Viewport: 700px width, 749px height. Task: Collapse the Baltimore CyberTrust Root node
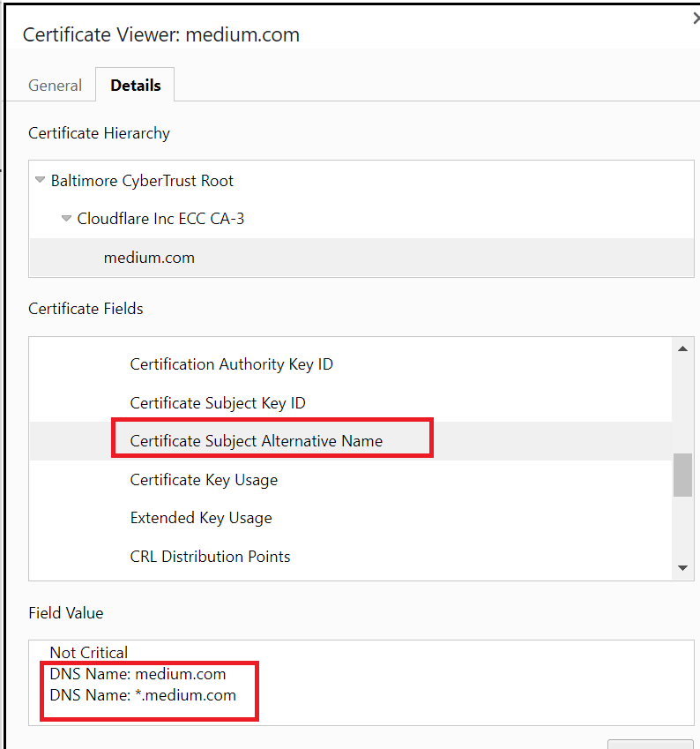coord(40,180)
